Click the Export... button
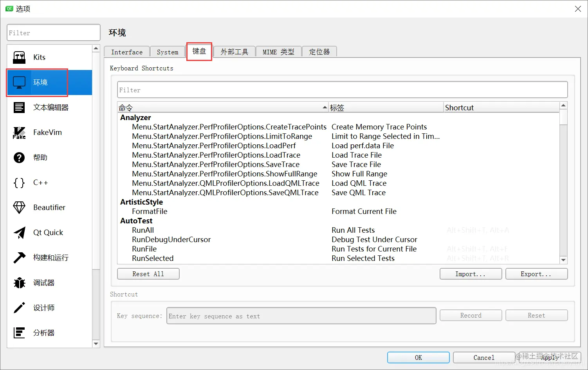 [536, 274]
